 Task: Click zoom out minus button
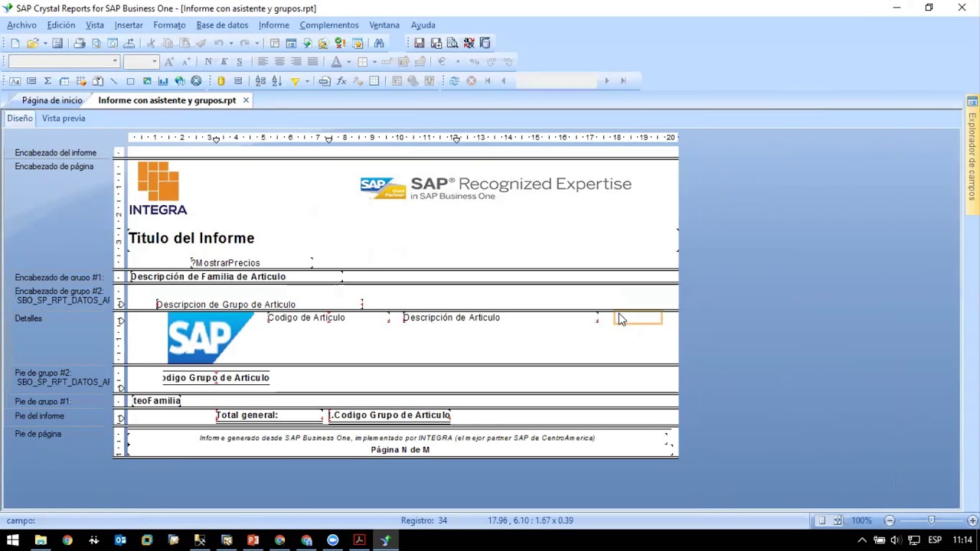(890, 520)
